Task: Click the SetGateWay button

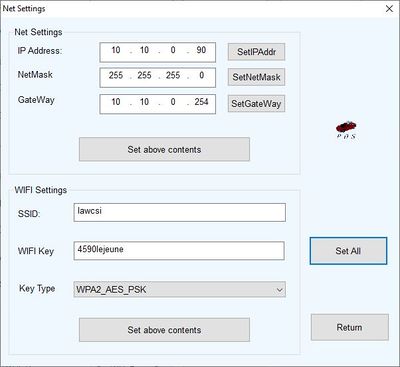Action: click(x=256, y=103)
